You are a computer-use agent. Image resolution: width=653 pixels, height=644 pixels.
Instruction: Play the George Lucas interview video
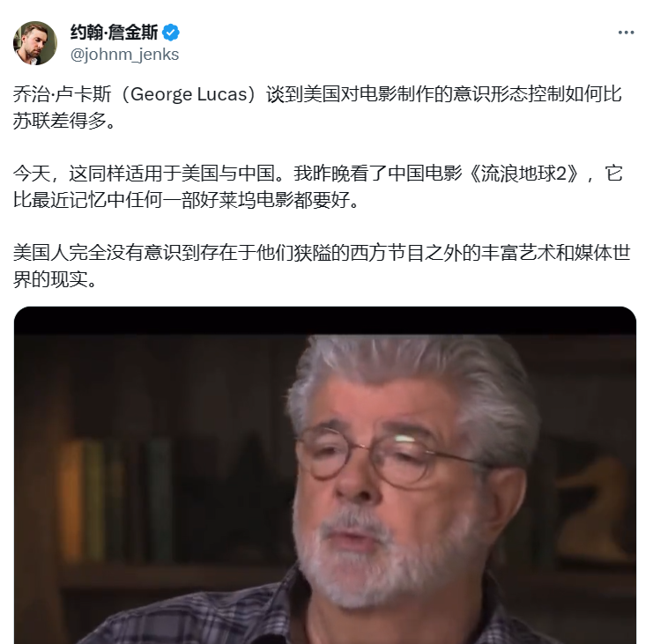tap(325, 476)
